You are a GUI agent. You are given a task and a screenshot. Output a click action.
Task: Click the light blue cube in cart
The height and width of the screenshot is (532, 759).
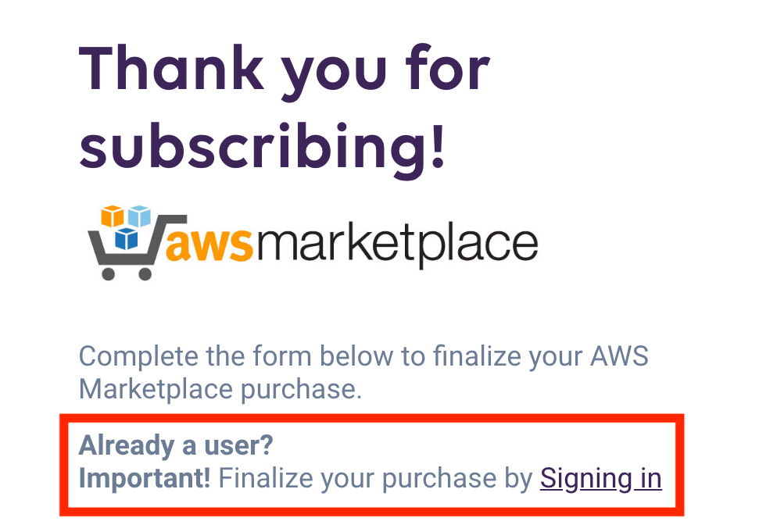point(139,216)
